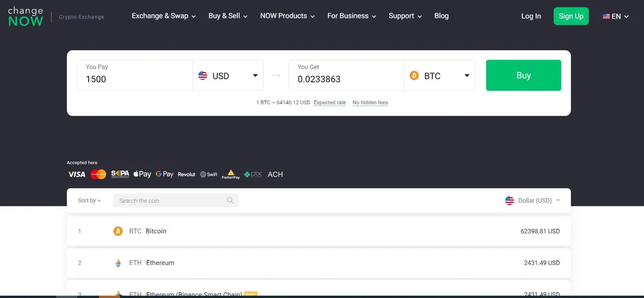Click the Sign Up button
This screenshot has height=298, width=644.
coord(571,16)
